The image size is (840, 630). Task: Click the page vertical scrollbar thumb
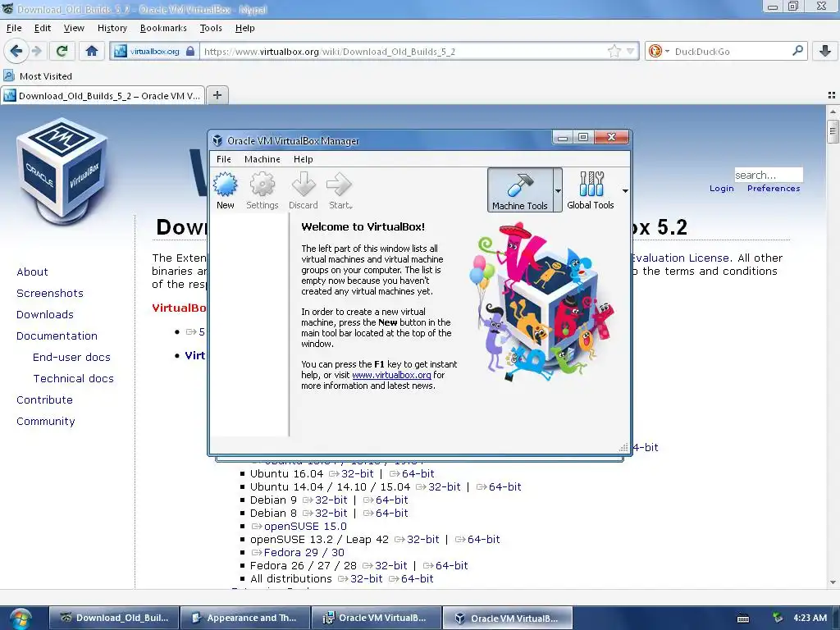[x=833, y=131]
